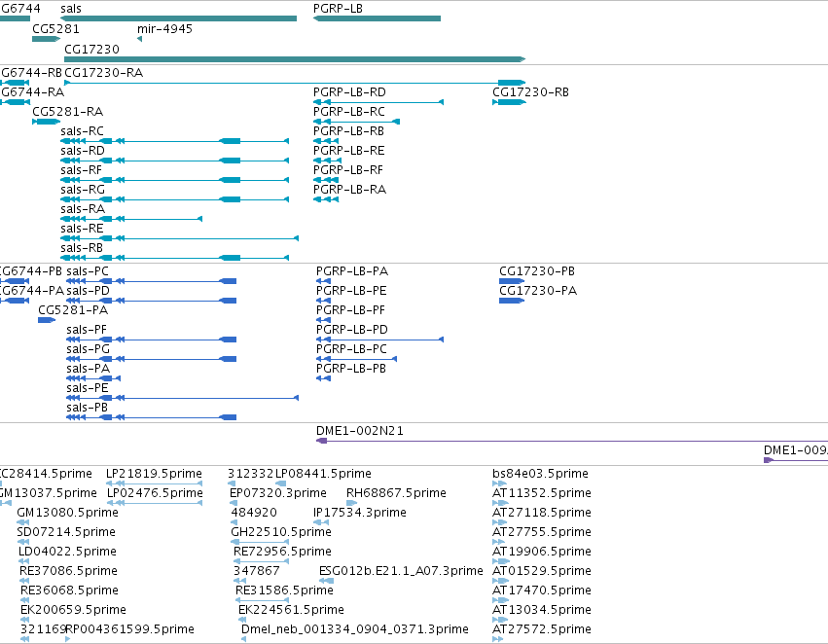Click the IP17534.3prime EST
Viewport: 828px width, 644px height.
click(321, 522)
